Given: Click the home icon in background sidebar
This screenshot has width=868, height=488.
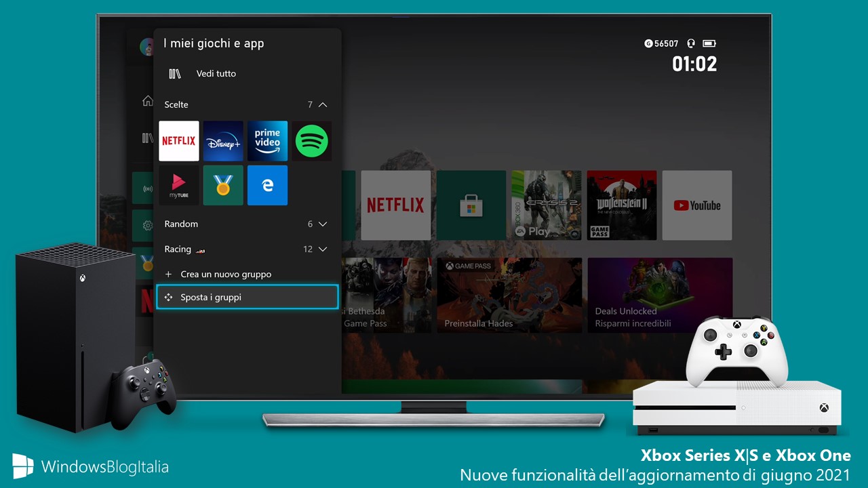Looking at the screenshot, I should tap(147, 101).
